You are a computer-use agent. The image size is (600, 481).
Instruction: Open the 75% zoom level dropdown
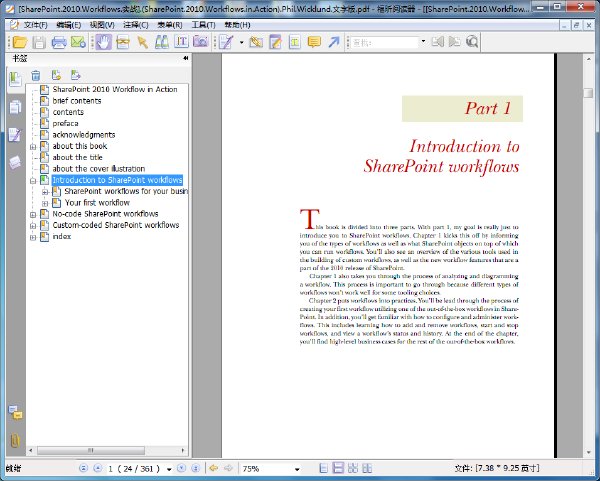[x=297, y=469]
